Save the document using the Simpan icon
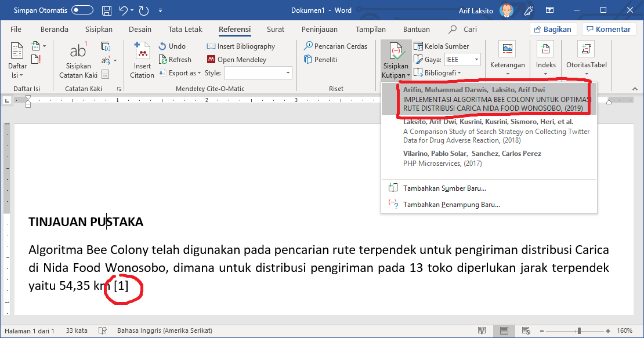 tap(106, 10)
